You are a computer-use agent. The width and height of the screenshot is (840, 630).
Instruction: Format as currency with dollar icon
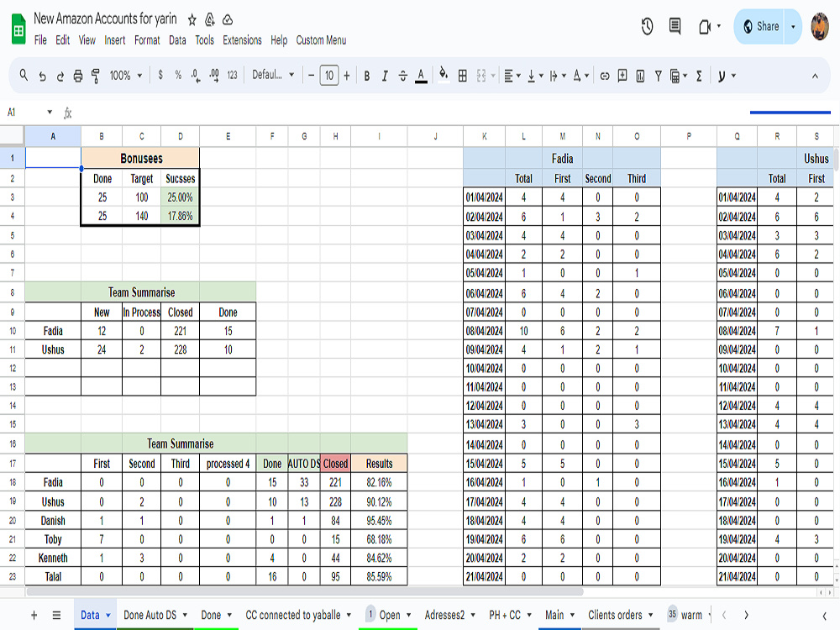point(160,76)
